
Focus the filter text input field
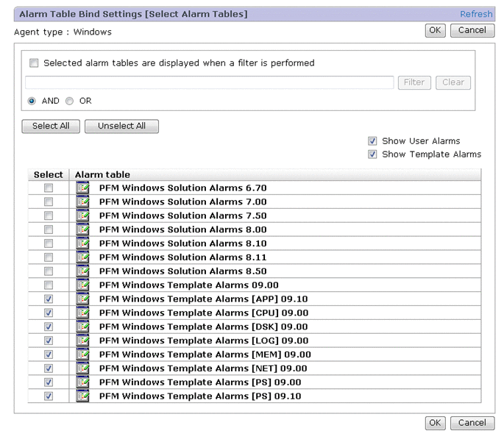coord(209,82)
